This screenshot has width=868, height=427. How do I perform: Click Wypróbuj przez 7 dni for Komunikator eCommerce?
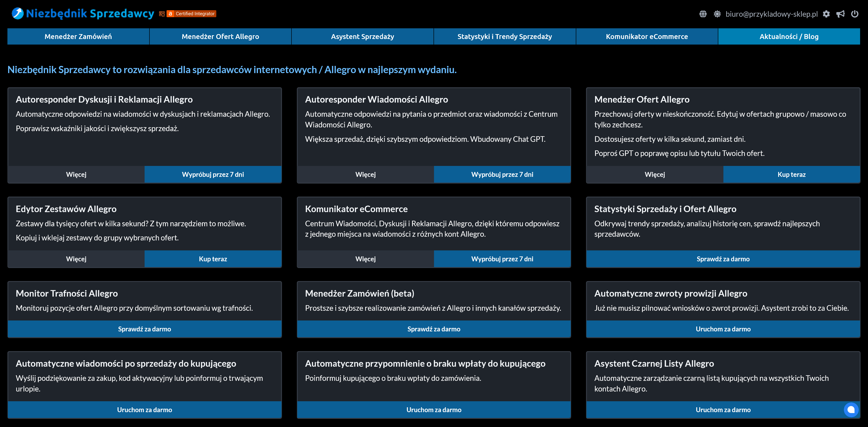[502, 259]
